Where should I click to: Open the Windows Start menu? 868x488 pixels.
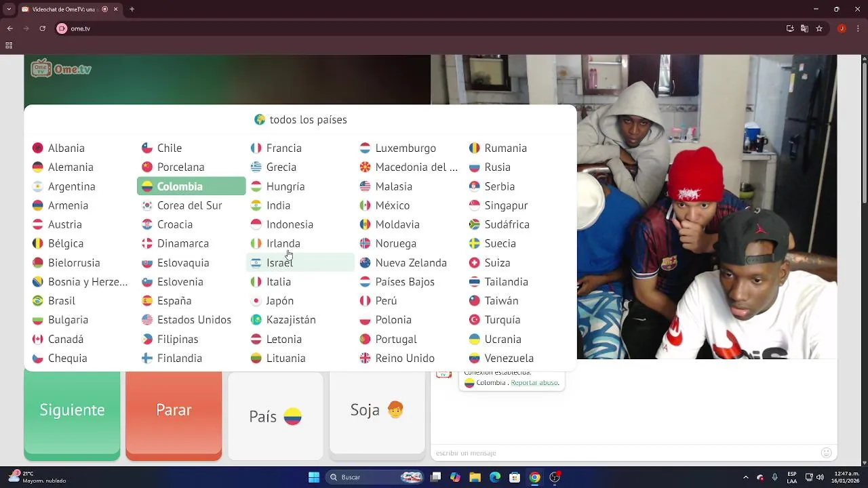pyautogui.click(x=314, y=477)
